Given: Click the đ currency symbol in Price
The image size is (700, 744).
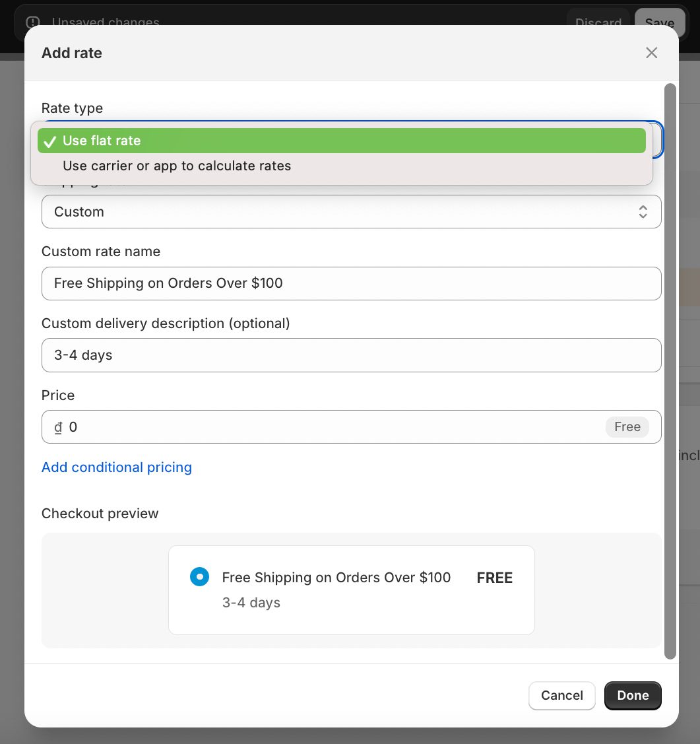Looking at the screenshot, I should (x=58, y=427).
